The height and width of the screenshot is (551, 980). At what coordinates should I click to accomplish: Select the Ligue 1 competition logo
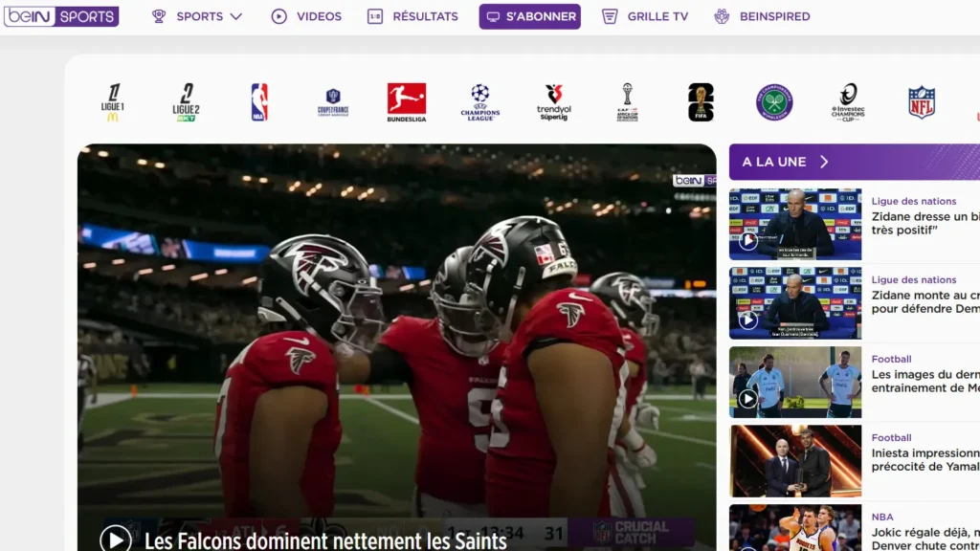click(113, 102)
